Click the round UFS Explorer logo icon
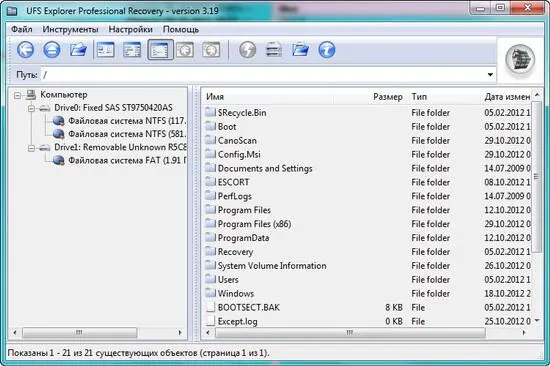Image resolution: width=550 pixels, height=366 pixels. [520, 60]
